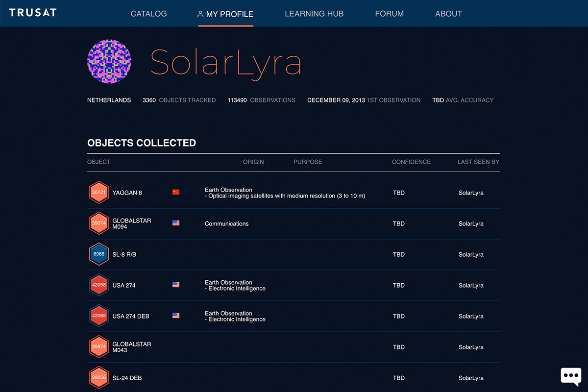Click the 113490 OBSERVATIONS stat

click(x=262, y=100)
